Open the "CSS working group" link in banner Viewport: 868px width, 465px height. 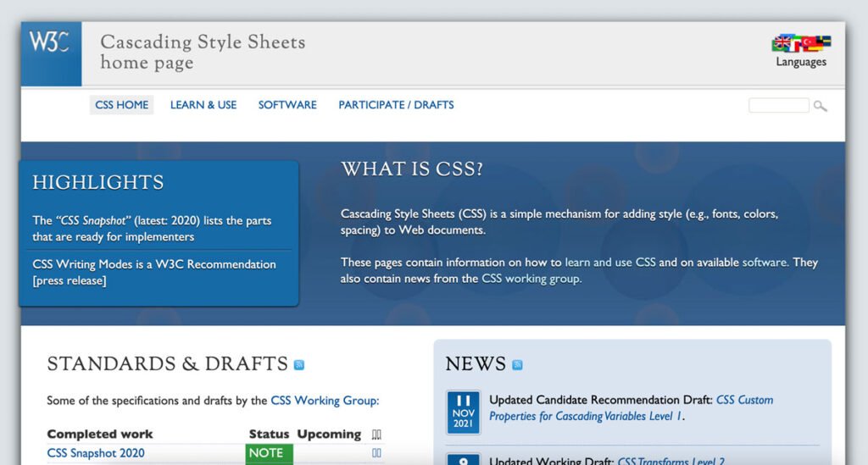pyautogui.click(x=531, y=278)
